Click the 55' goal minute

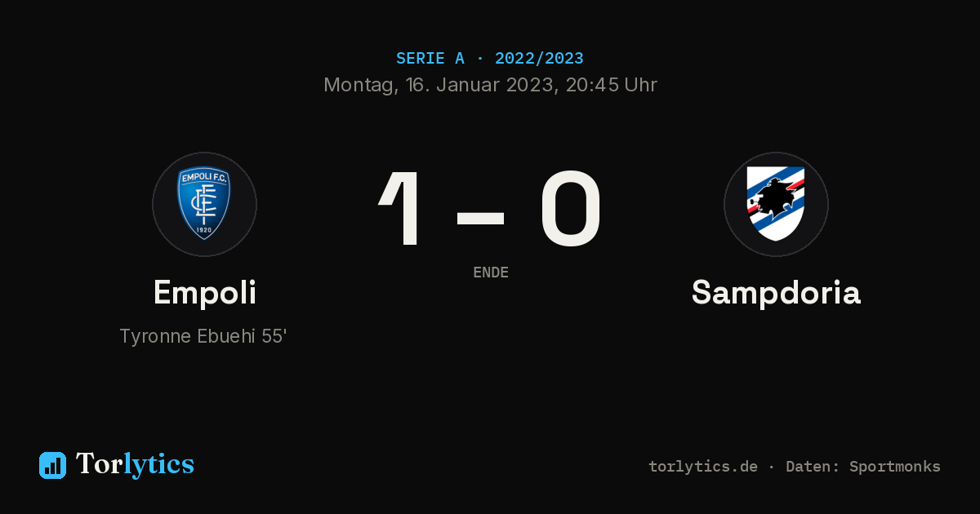pos(274,335)
